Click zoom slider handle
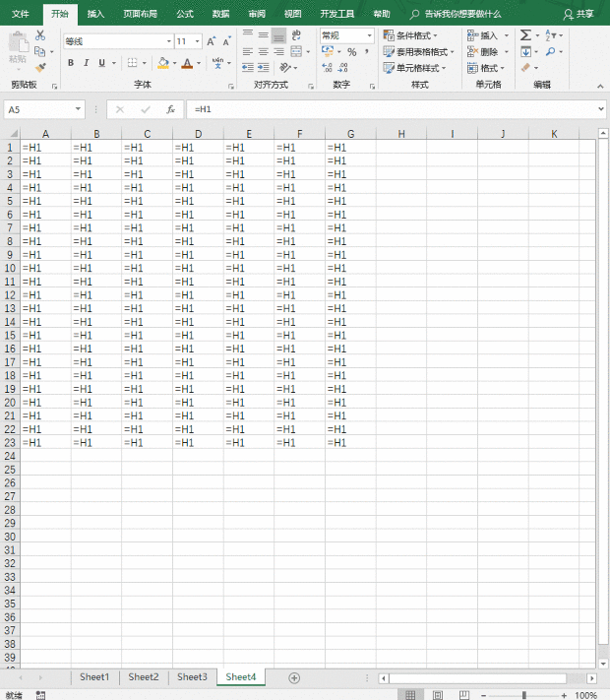Screen dimensions: 610x700 tap(523, 695)
